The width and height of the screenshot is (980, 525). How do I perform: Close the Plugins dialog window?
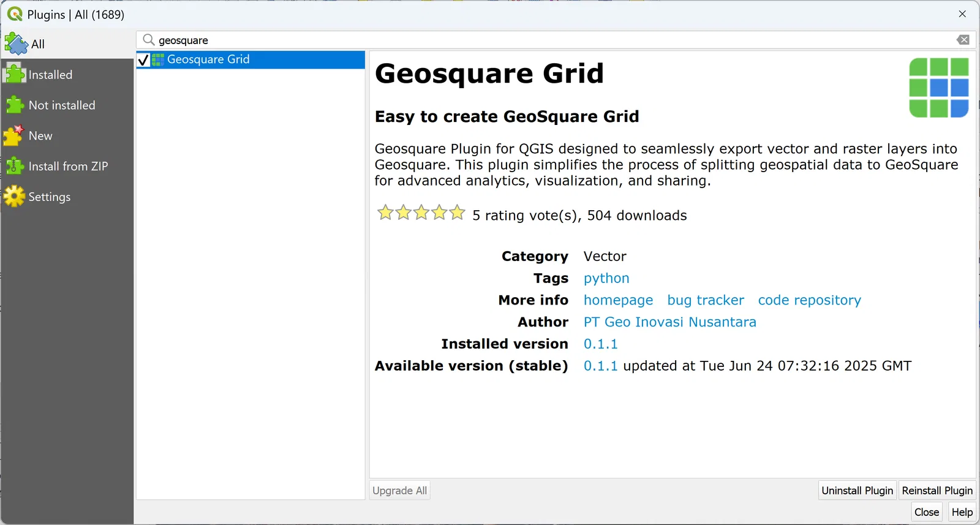click(962, 14)
